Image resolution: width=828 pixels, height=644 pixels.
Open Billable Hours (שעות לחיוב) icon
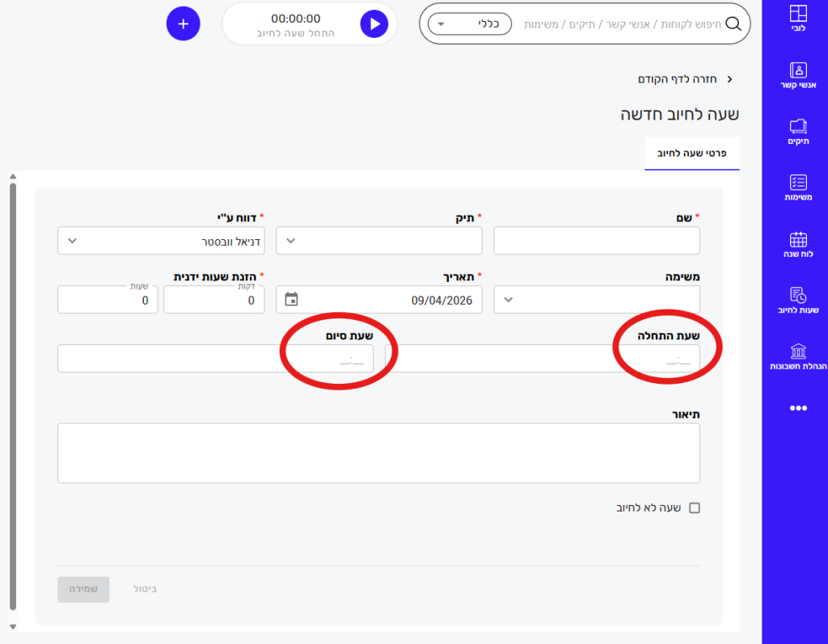[798, 296]
